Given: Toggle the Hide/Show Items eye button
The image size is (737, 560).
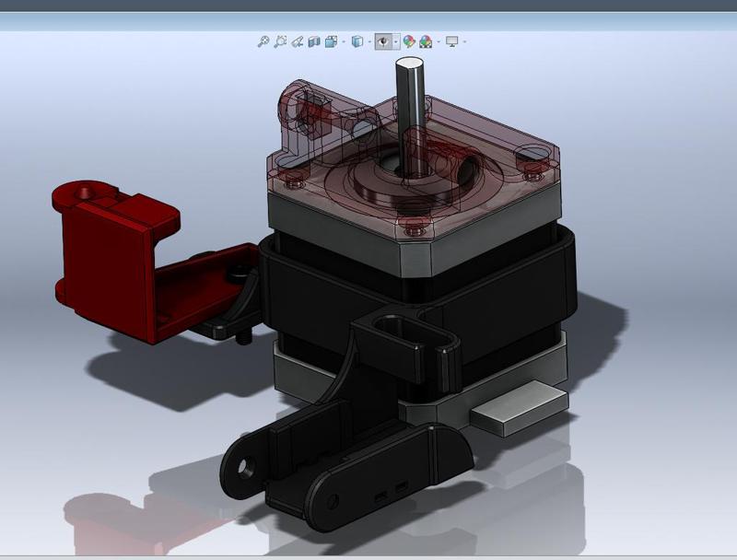Looking at the screenshot, I should coord(383,41).
